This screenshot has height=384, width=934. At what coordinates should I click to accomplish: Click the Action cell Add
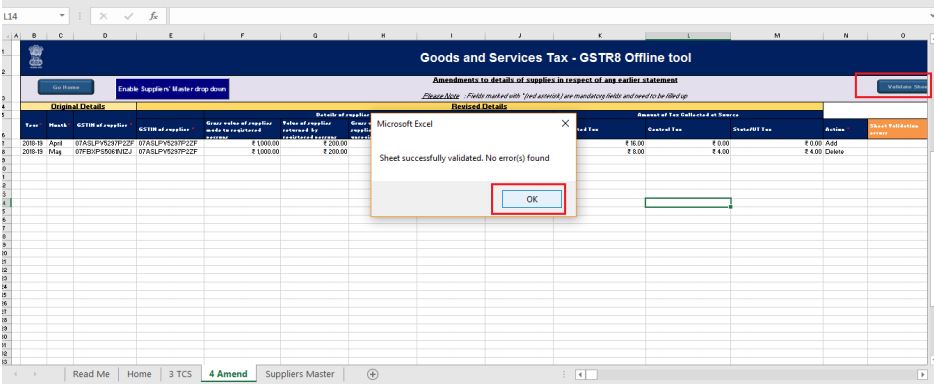click(x=845, y=143)
